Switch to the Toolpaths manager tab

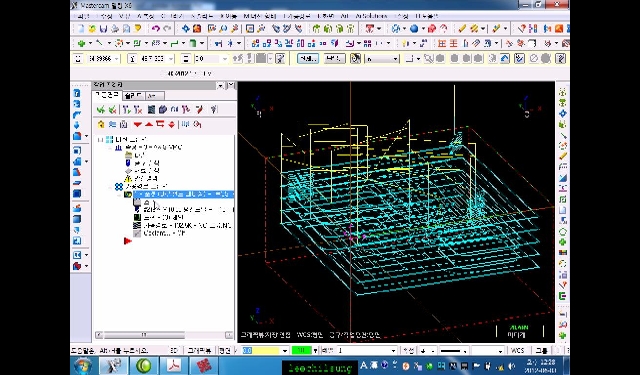[x=107, y=95]
